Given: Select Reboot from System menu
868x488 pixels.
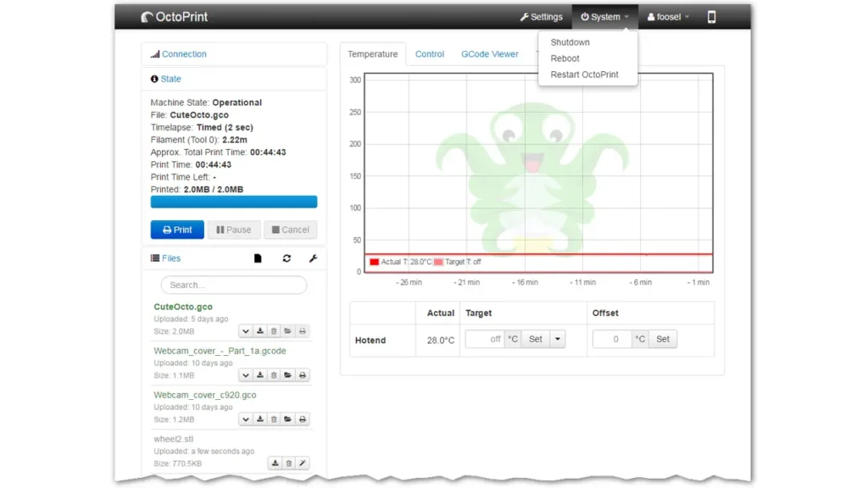Looking at the screenshot, I should (565, 58).
